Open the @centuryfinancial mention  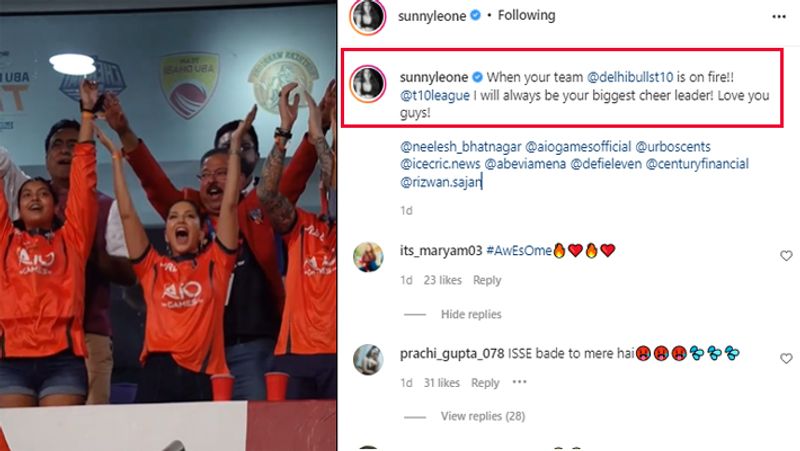(697, 164)
